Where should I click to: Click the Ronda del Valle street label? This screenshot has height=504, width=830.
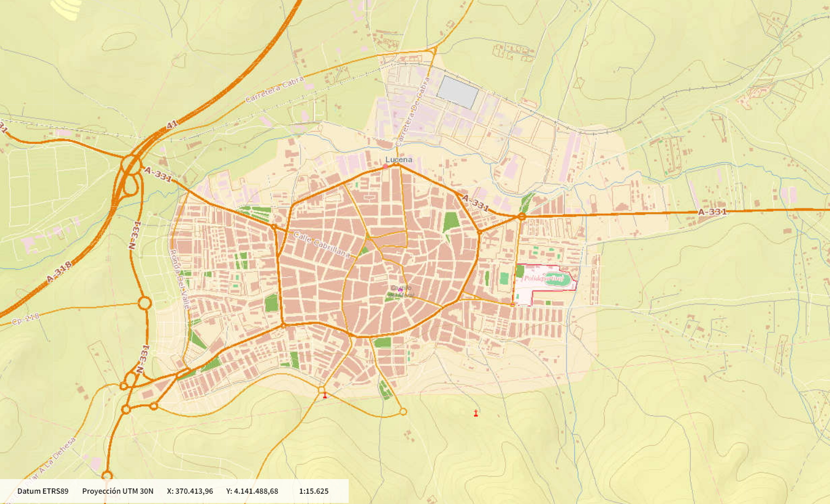tap(179, 279)
